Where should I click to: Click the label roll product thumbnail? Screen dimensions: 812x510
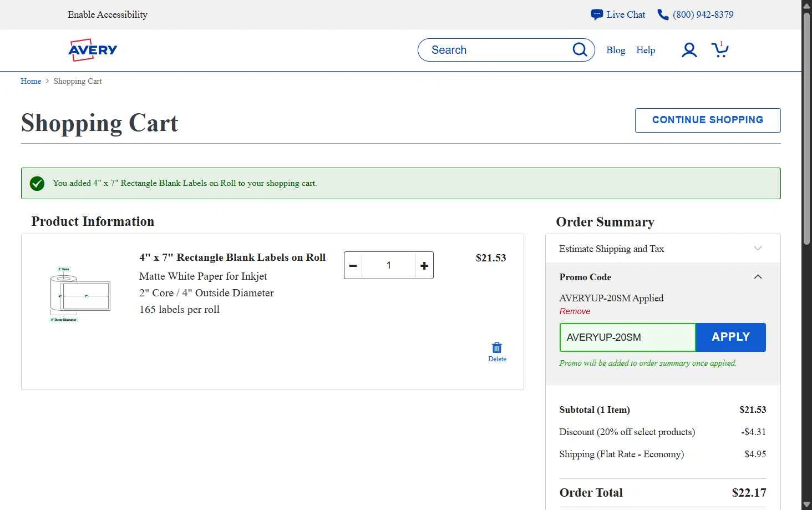(x=80, y=294)
